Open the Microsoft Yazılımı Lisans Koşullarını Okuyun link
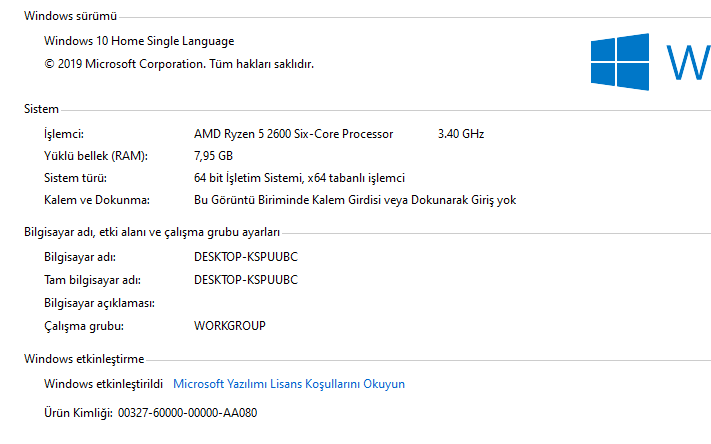The height and width of the screenshot is (444, 711). click(x=289, y=384)
